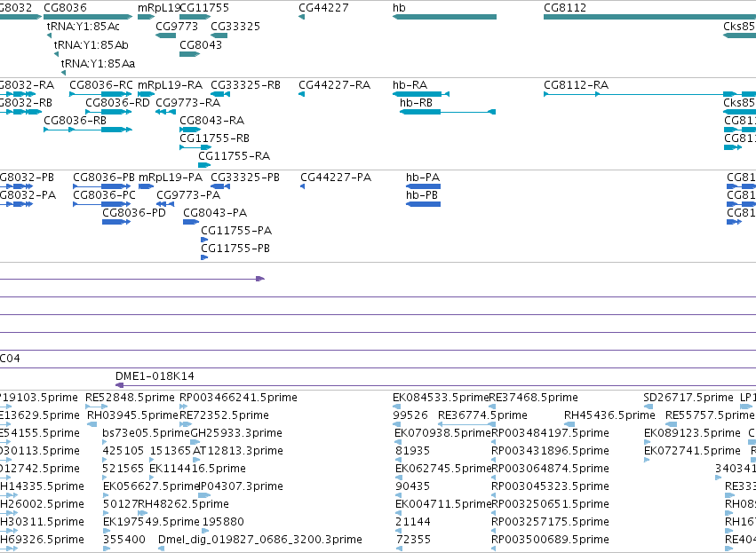The image size is (756, 553).
Task: Click transcript CG33325-RB
Action: point(245,85)
